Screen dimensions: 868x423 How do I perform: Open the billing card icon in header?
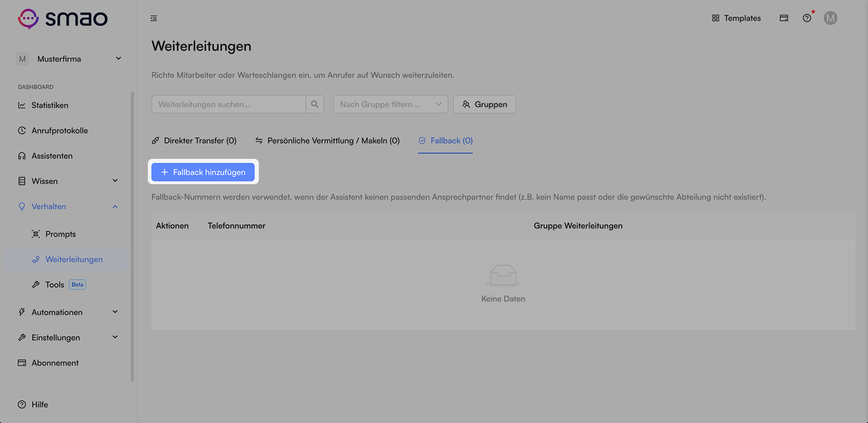783,18
